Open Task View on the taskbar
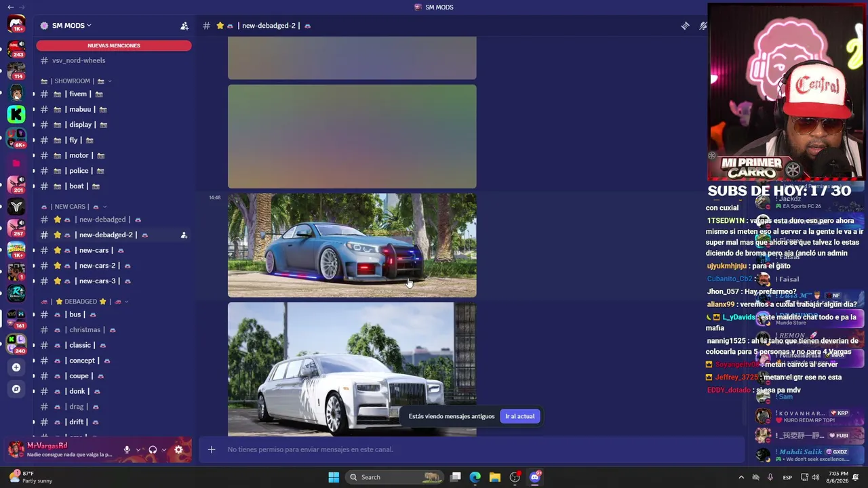The width and height of the screenshot is (868, 488). pyautogui.click(x=456, y=477)
